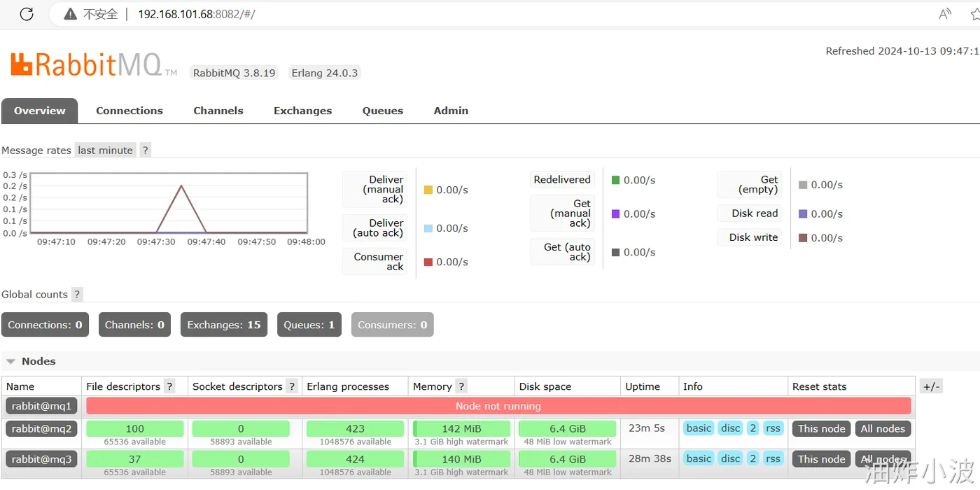Open help for Global counts
The width and height of the screenshot is (980, 490).
(x=77, y=294)
